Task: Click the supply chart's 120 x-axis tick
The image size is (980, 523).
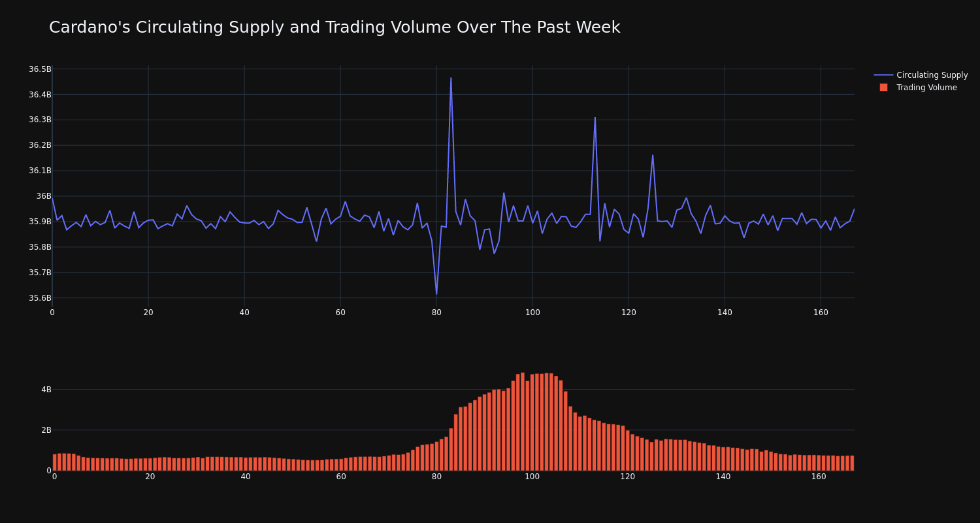Action: pos(629,312)
